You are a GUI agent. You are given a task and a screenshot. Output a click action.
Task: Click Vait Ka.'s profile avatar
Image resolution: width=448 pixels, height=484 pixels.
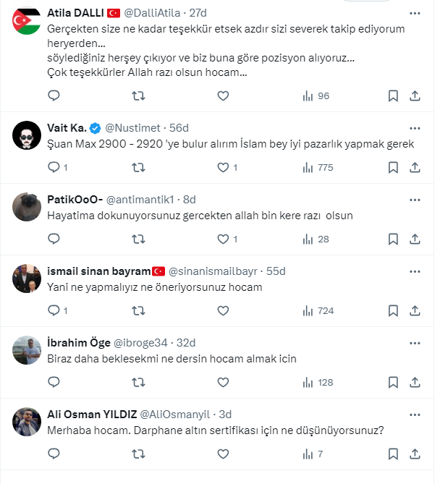click(26, 135)
